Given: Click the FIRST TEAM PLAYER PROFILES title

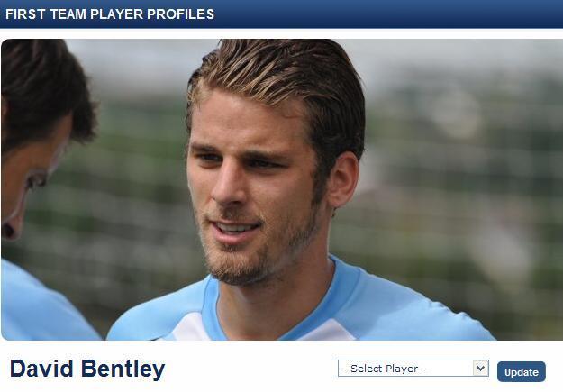Looking at the screenshot, I should click(x=110, y=14).
